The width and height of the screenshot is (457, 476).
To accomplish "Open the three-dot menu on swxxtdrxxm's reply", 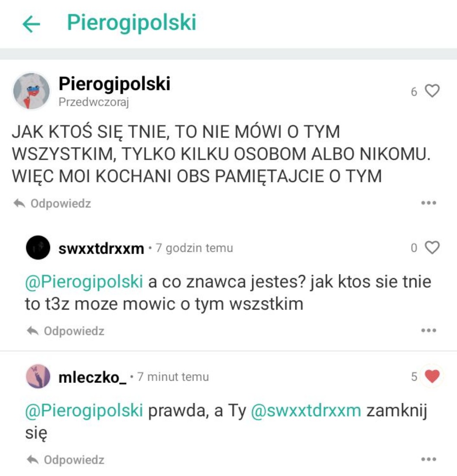I will pos(429,330).
